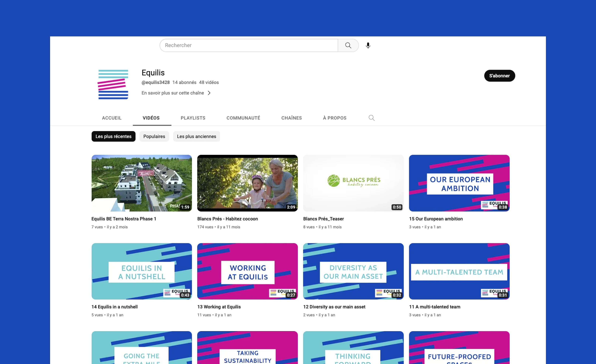This screenshot has width=596, height=364.
Task: Click title "Blancs Prés - Habitez cocoon"
Action: 228,219
